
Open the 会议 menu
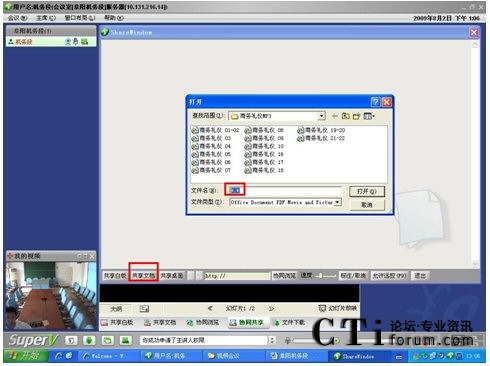(17, 18)
